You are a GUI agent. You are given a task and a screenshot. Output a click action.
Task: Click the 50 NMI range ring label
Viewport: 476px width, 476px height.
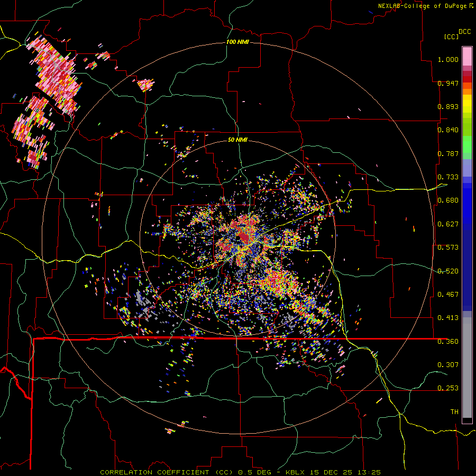pos(237,140)
